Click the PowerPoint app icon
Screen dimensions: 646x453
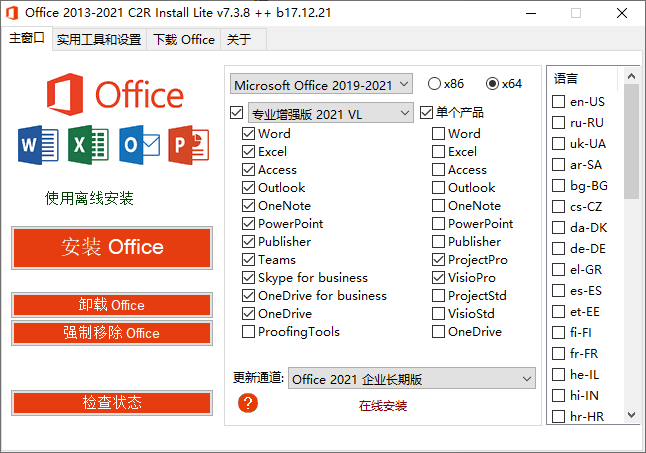coord(188,146)
